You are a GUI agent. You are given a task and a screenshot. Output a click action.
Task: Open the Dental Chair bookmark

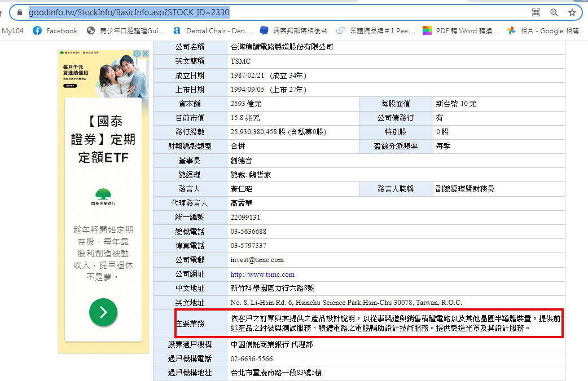point(212,31)
